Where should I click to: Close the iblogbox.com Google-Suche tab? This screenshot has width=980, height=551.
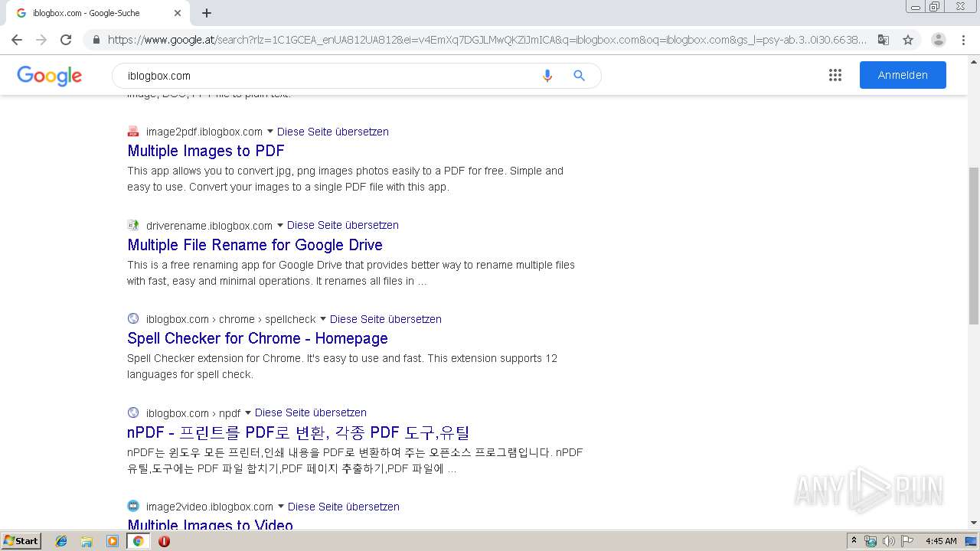click(178, 13)
